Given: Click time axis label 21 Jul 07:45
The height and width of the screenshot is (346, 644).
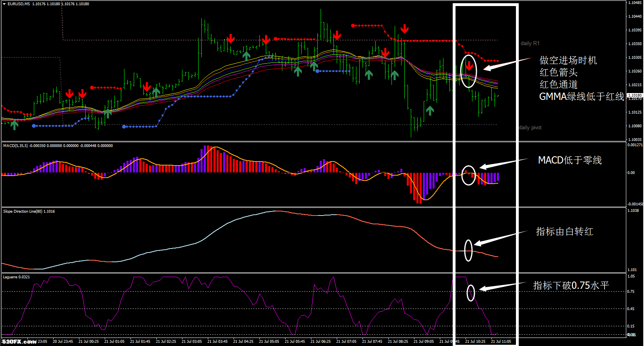Looking at the screenshot, I should coord(372,342).
